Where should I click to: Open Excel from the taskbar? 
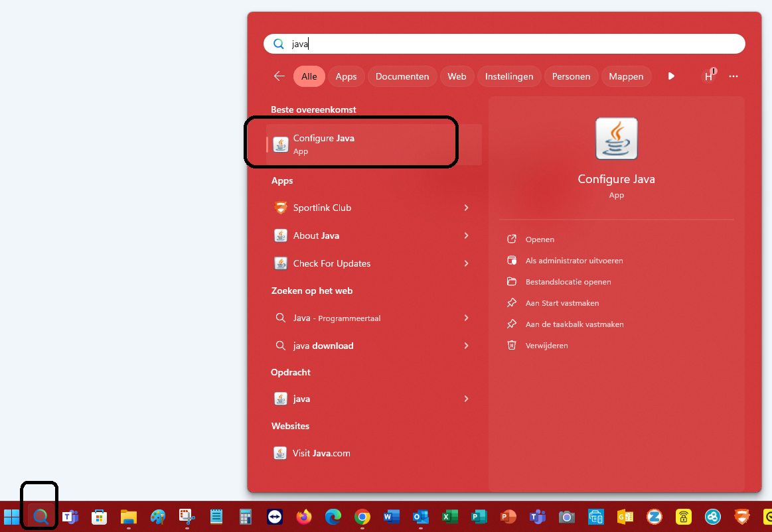[x=450, y=517]
